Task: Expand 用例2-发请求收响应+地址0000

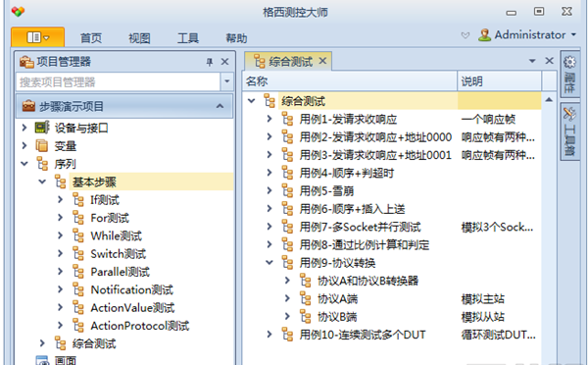Action: [x=269, y=136]
